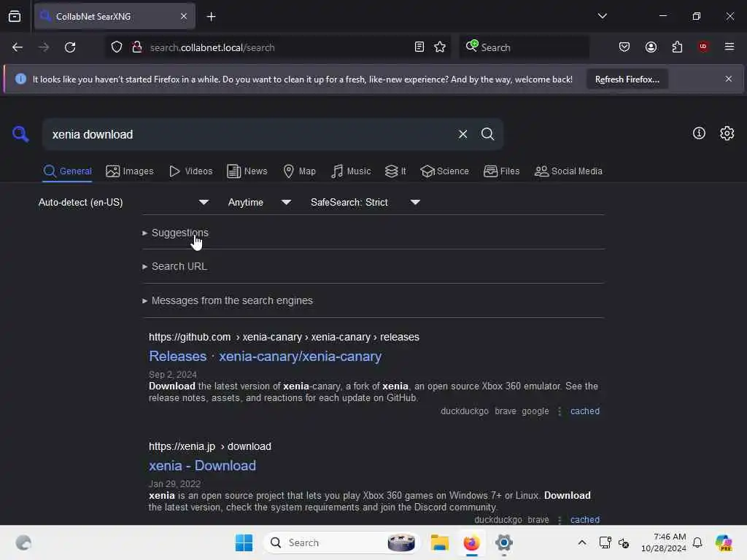
Task: Open SafeSearch Strict dropdown
Action: coord(365,203)
